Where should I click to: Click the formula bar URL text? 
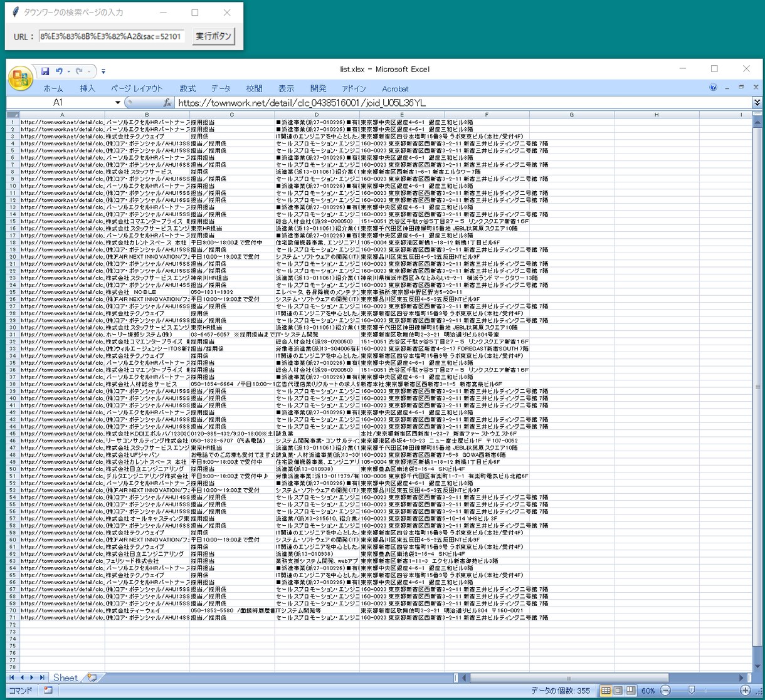point(302,103)
